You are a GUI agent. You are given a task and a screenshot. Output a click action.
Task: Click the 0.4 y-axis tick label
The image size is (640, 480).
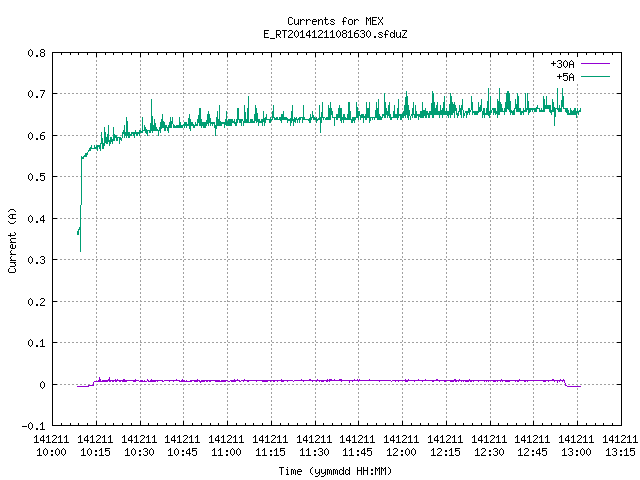tap(36, 219)
